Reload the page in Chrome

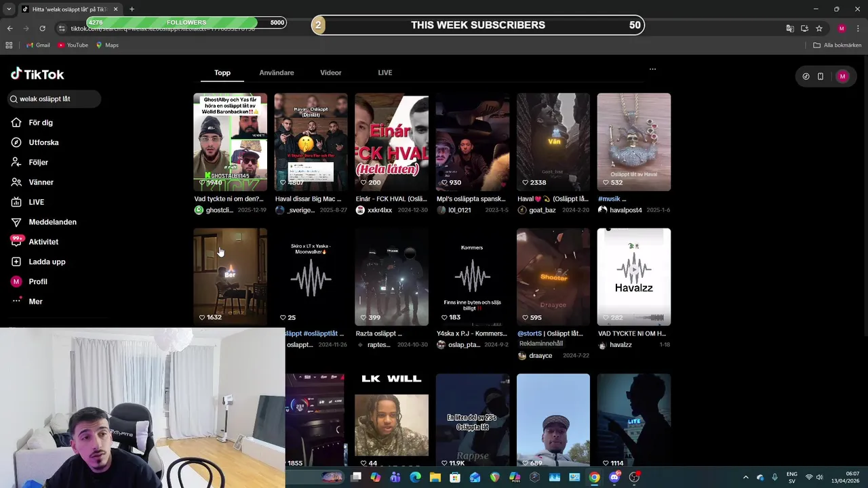coord(42,28)
